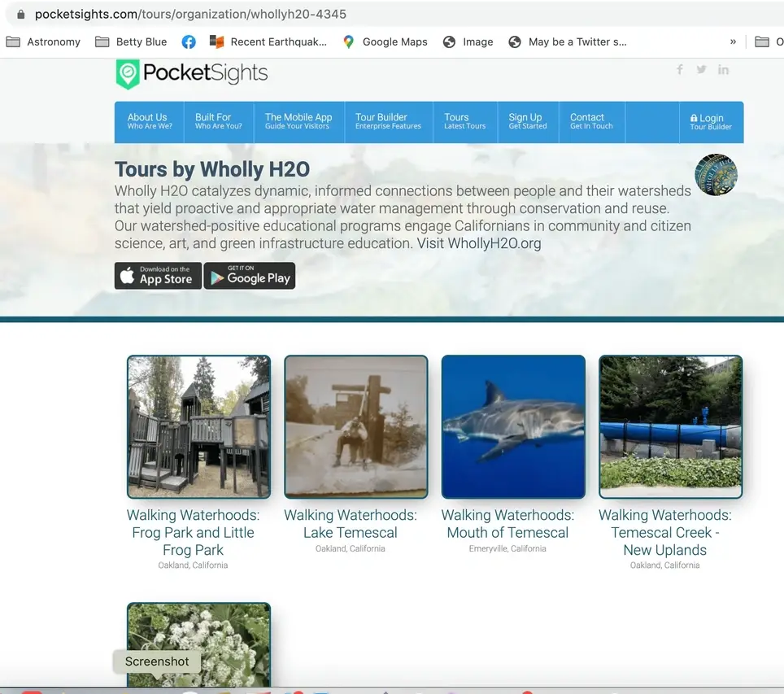Open the Facebook social icon in header
The width and height of the screenshot is (784, 694).
point(680,70)
